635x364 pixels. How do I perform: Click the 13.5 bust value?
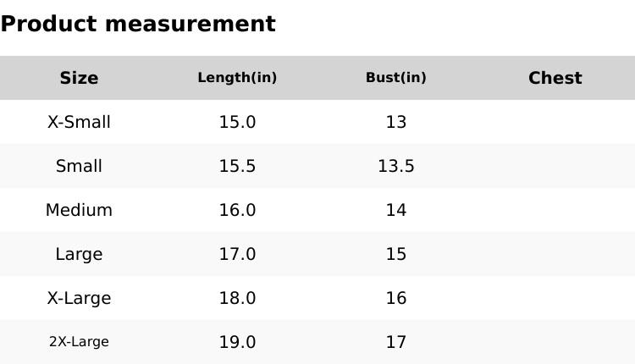tap(395, 166)
